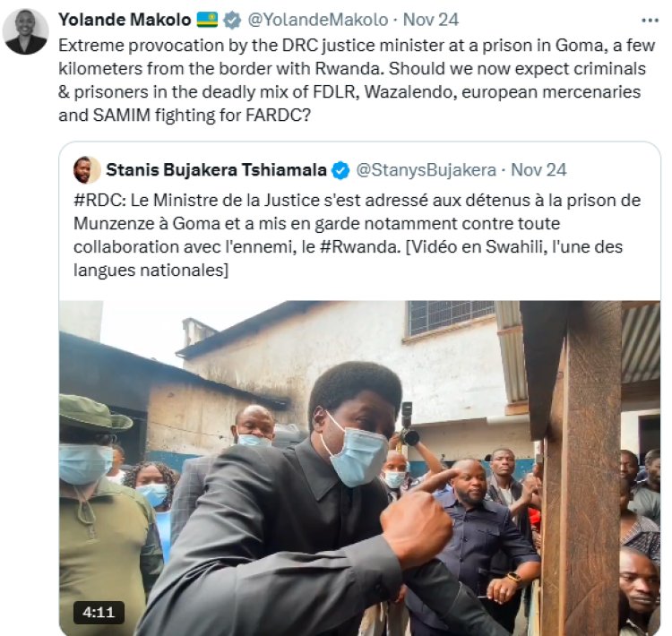Open Stanis Bujakera Tshiamala's small avatar
The height and width of the screenshot is (636, 672).
(87, 169)
